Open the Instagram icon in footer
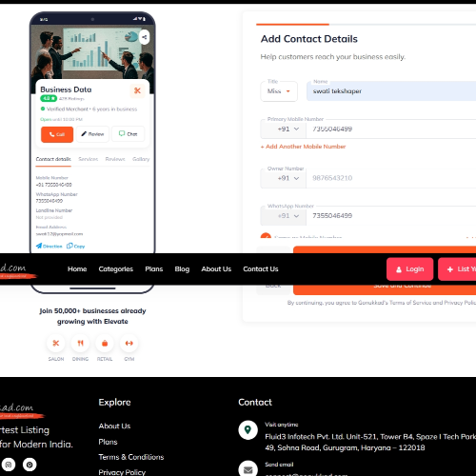This screenshot has height=476, width=476. (x=9, y=465)
